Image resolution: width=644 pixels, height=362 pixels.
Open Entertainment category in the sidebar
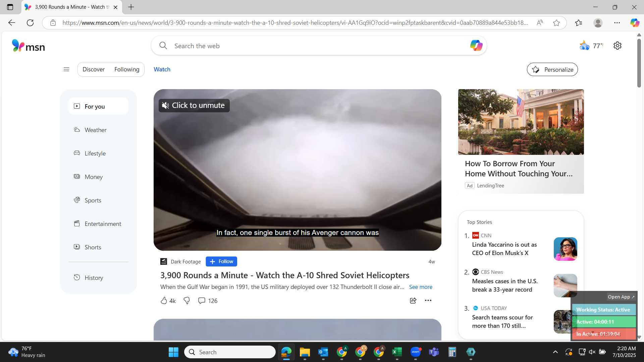[98, 224]
